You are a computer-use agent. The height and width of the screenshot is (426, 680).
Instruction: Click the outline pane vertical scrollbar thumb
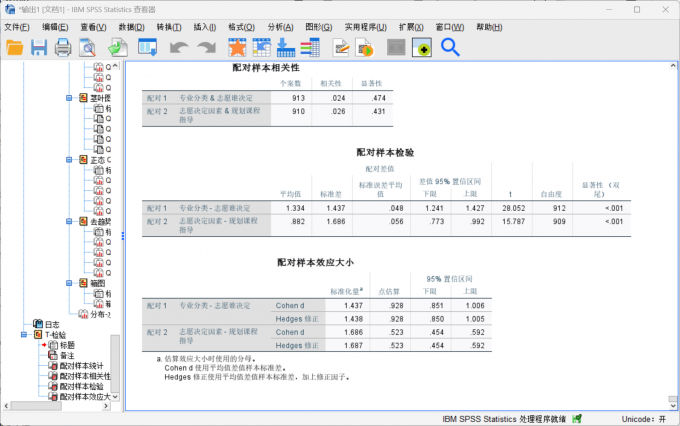(x=115, y=363)
